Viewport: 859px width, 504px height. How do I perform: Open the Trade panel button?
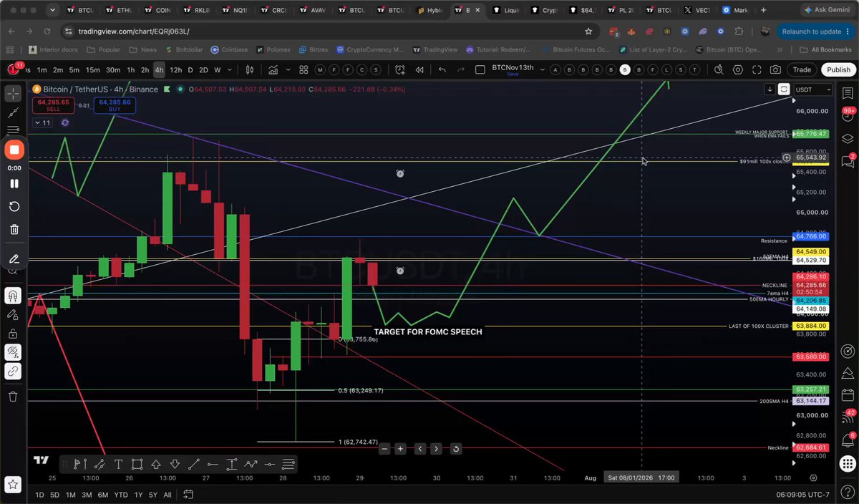coord(802,69)
